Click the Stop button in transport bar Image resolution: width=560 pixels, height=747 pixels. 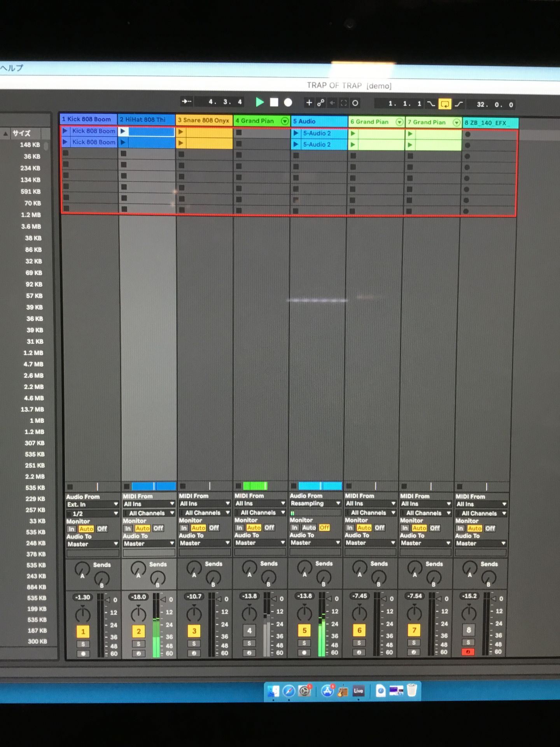pyautogui.click(x=274, y=102)
